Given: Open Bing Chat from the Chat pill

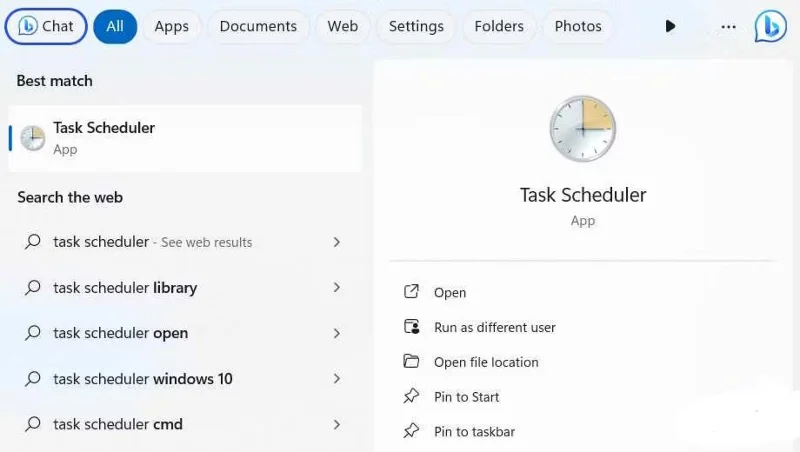Looking at the screenshot, I should coord(46,26).
